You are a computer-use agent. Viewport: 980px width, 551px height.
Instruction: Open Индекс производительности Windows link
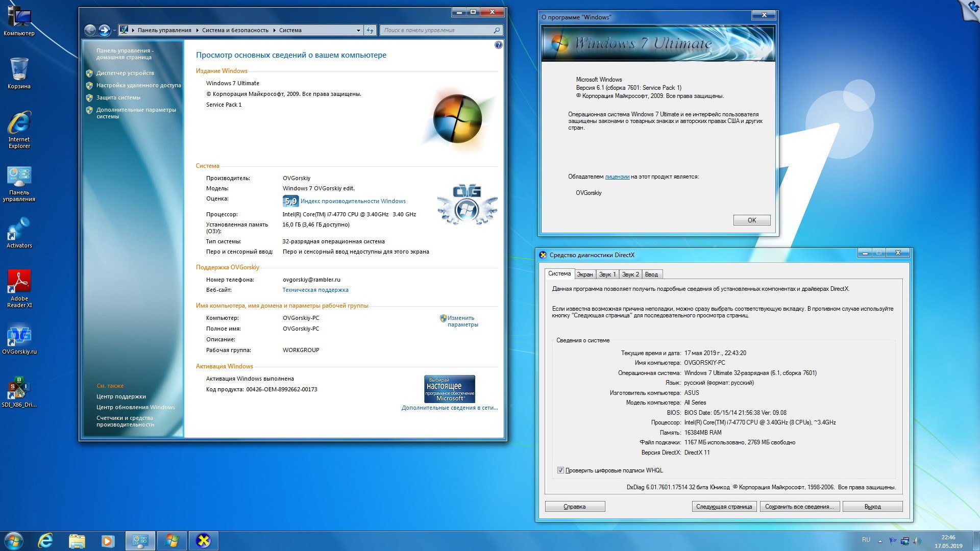click(x=353, y=201)
